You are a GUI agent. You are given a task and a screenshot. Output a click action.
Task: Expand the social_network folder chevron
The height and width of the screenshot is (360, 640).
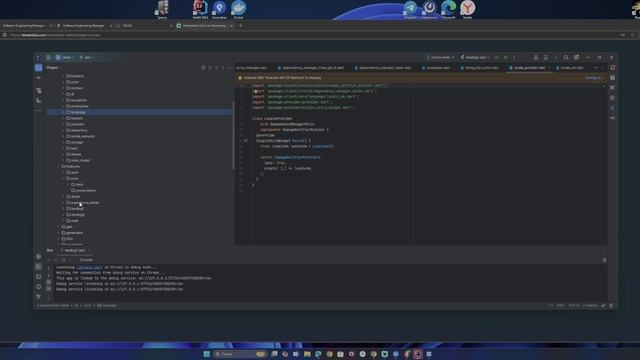(63, 136)
